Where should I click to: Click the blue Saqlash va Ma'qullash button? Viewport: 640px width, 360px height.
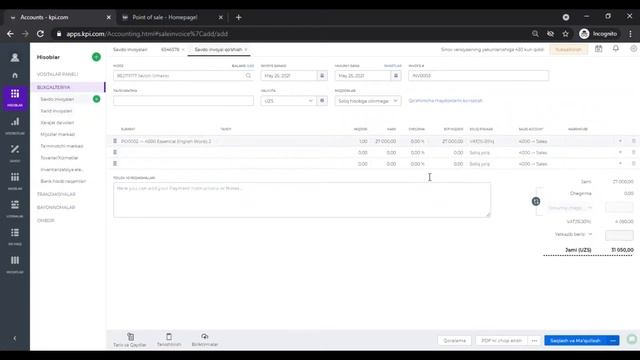point(576,340)
